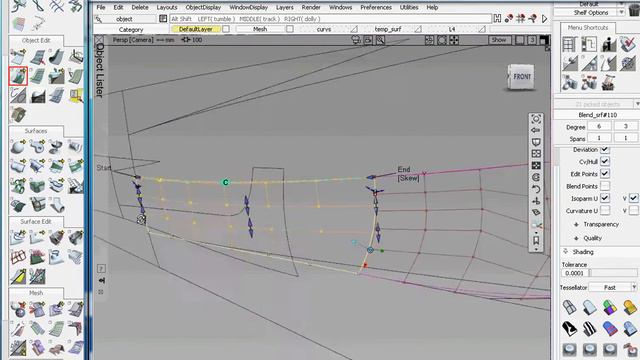Click the Show button in viewport header
The height and width of the screenshot is (360, 640).
coord(499,40)
